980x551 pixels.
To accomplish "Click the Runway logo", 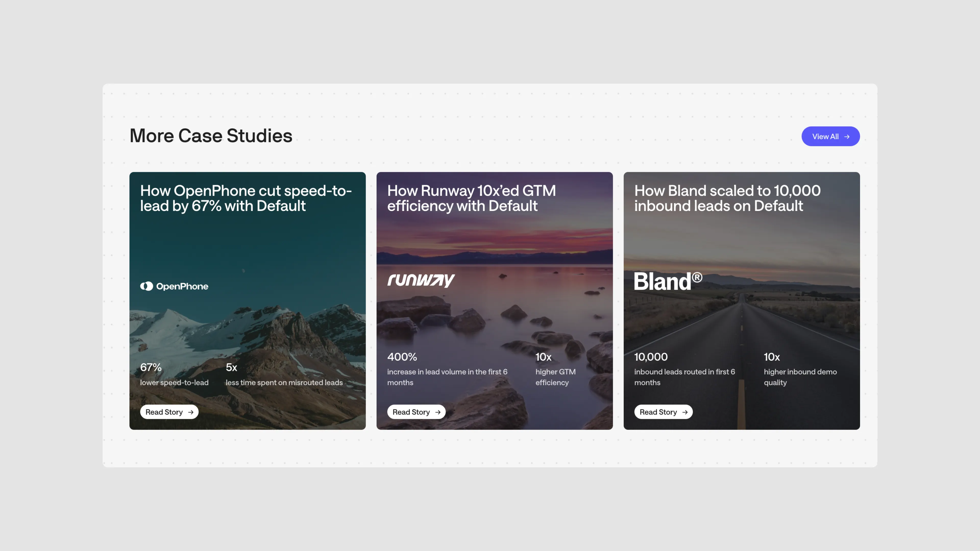I will 421,280.
